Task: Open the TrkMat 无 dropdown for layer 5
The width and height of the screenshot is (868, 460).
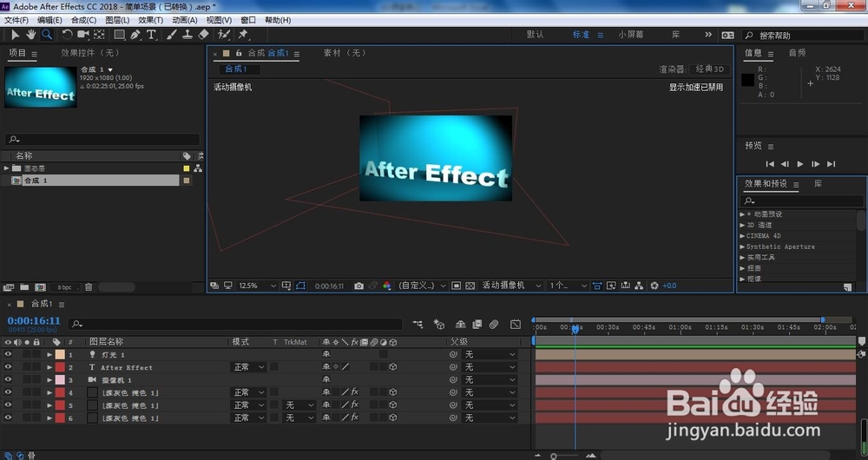Action: (299, 405)
